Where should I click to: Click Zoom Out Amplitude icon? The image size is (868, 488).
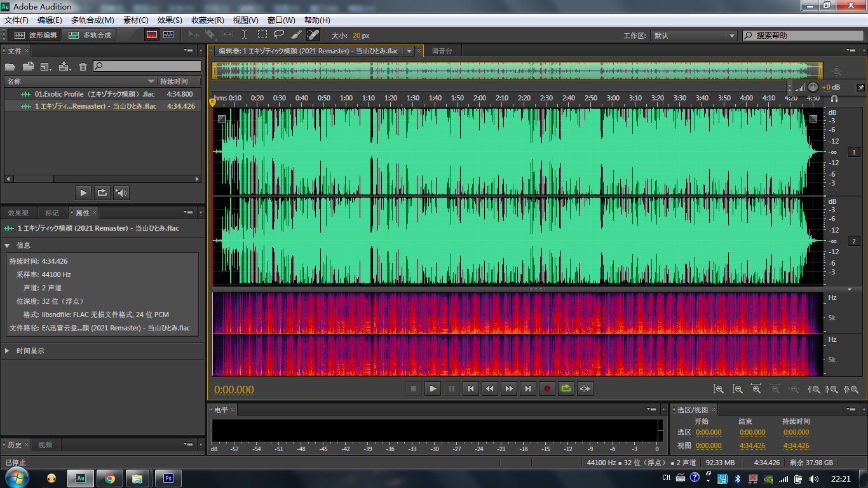738,389
